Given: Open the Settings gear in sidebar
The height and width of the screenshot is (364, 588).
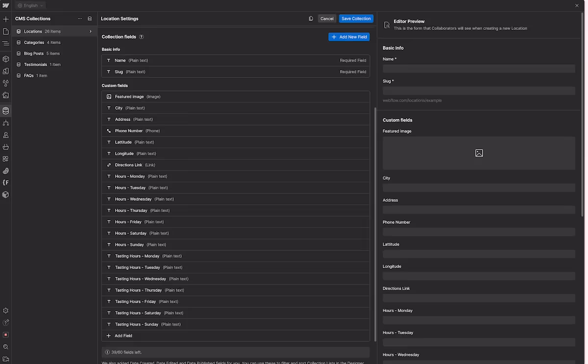Looking at the screenshot, I should [6, 311].
